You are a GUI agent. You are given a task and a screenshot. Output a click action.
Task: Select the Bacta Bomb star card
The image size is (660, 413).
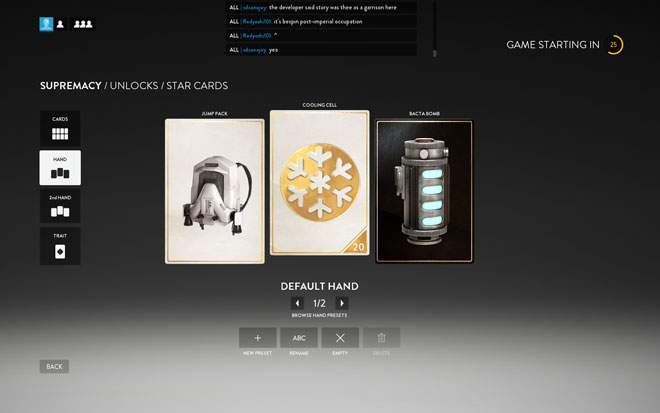(424, 192)
